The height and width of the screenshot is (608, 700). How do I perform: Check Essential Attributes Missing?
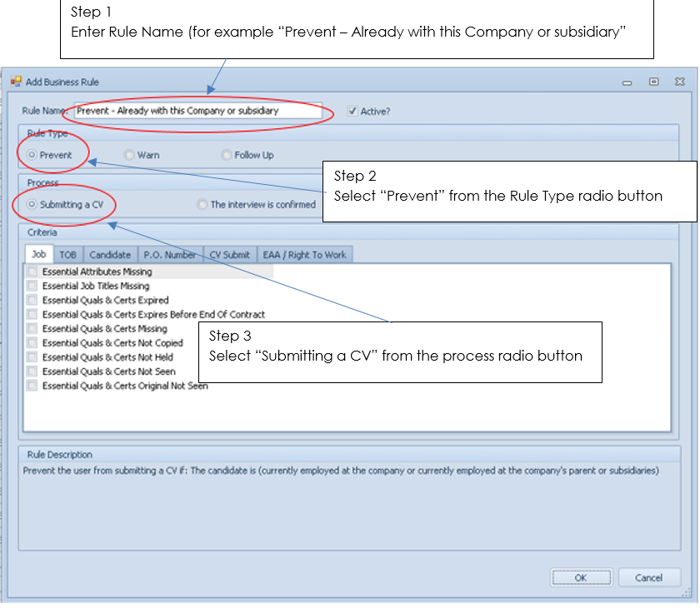(32, 272)
